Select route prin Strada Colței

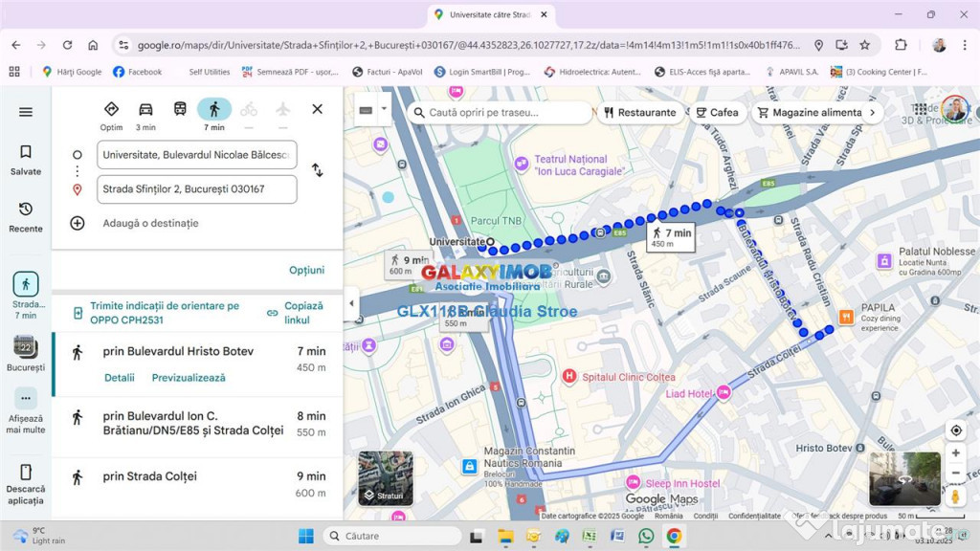149,476
